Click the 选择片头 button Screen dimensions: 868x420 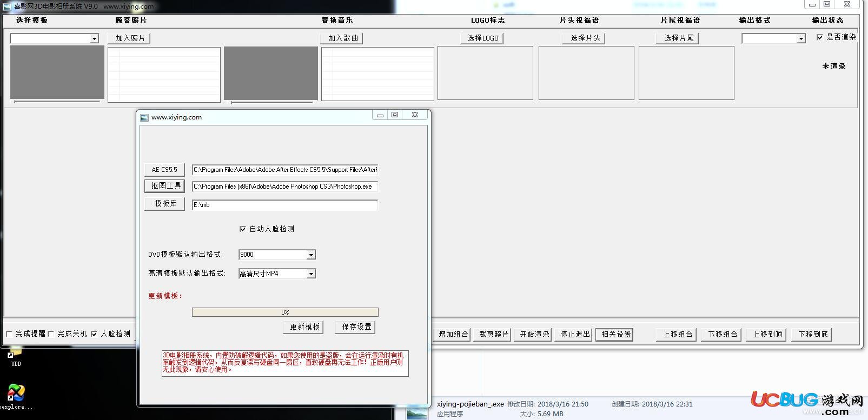point(584,38)
